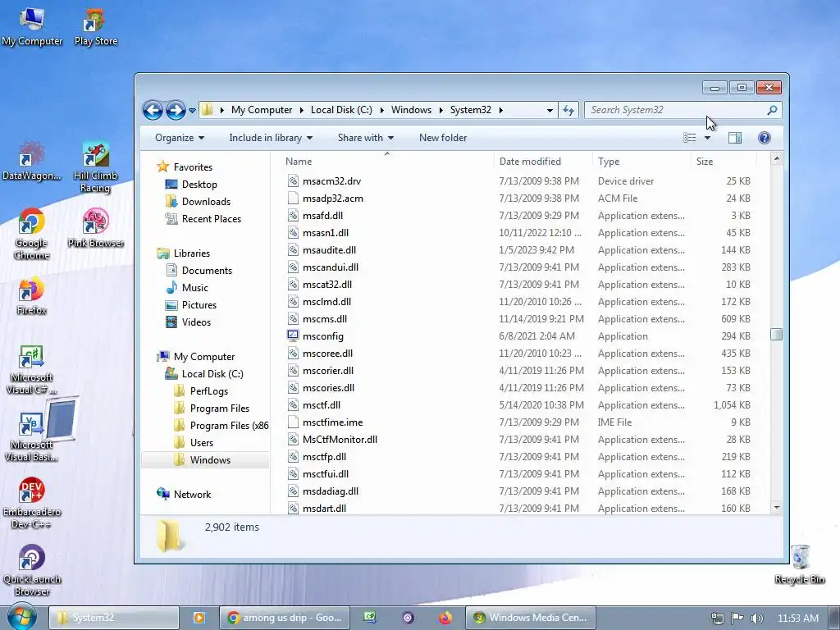Open QuickLaunch Browser desktop shortcut
840x630 pixels.
[32, 571]
